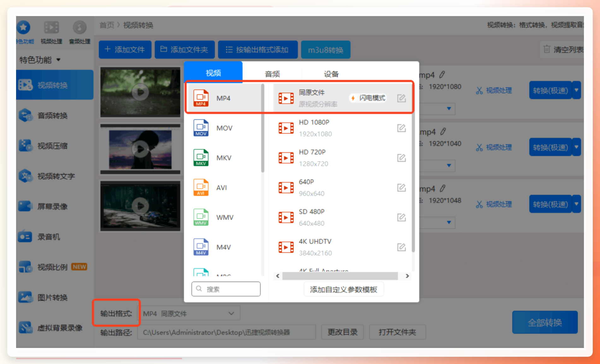
Task: Edit the SD 480P preset parameters
Action: [x=401, y=217]
